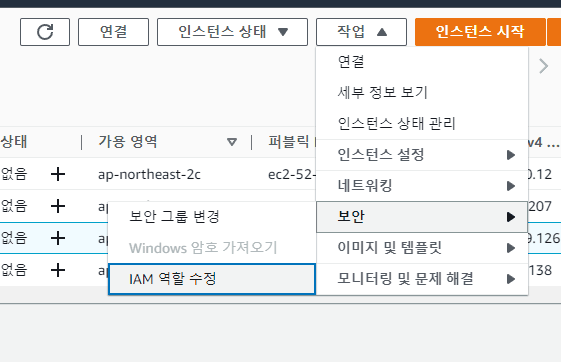Choose 인스턴스 상태 관리 from the menu
Screen dimensions: 561x362
click(422, 124)
